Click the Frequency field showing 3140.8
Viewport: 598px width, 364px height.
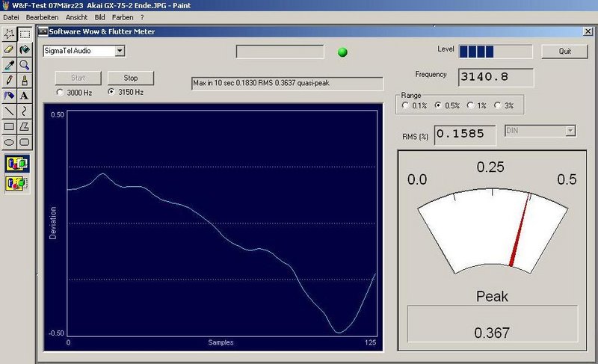point(496,78)
